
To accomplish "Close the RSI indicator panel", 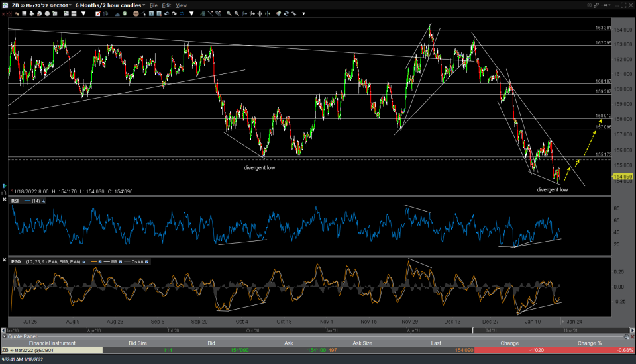I will pos(5,201).
